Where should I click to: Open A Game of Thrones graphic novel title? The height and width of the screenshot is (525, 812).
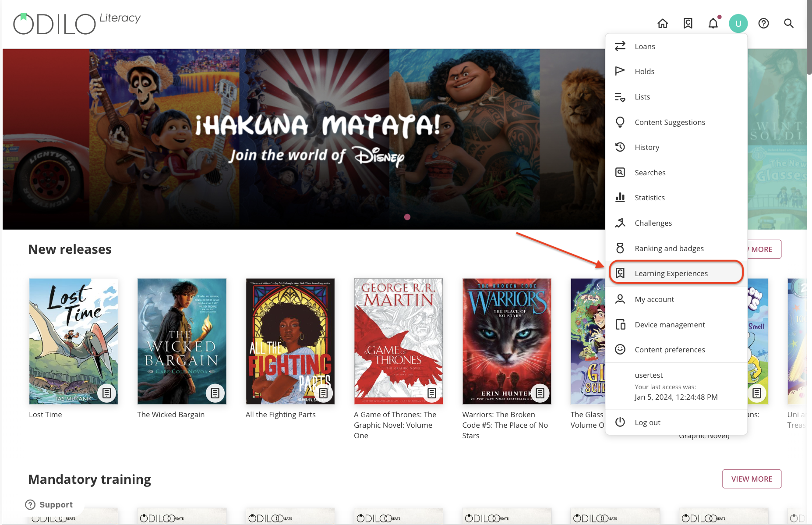[x=395, y=425]
